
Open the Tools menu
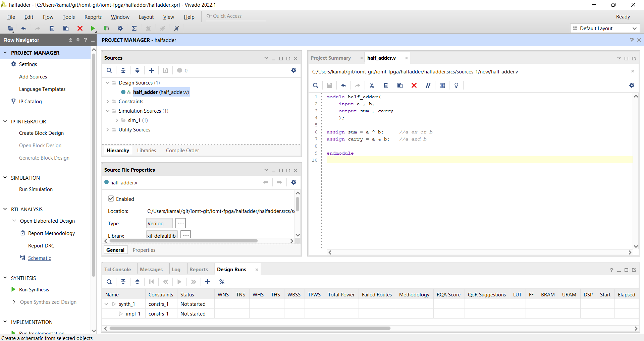[x=68, y=17]
